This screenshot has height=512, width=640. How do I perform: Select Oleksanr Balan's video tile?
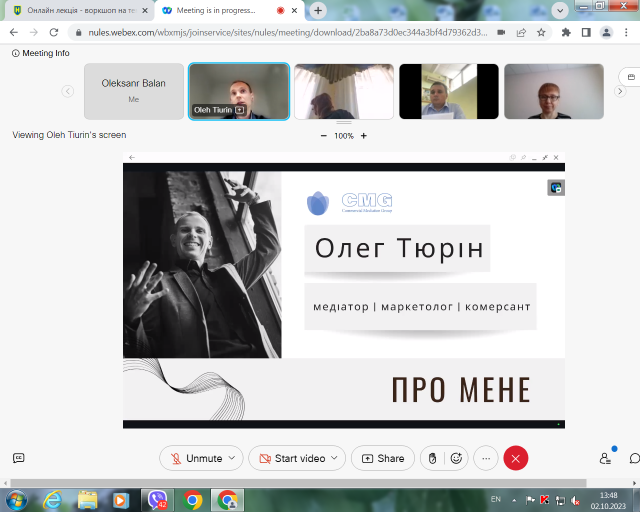coord(134,91)
